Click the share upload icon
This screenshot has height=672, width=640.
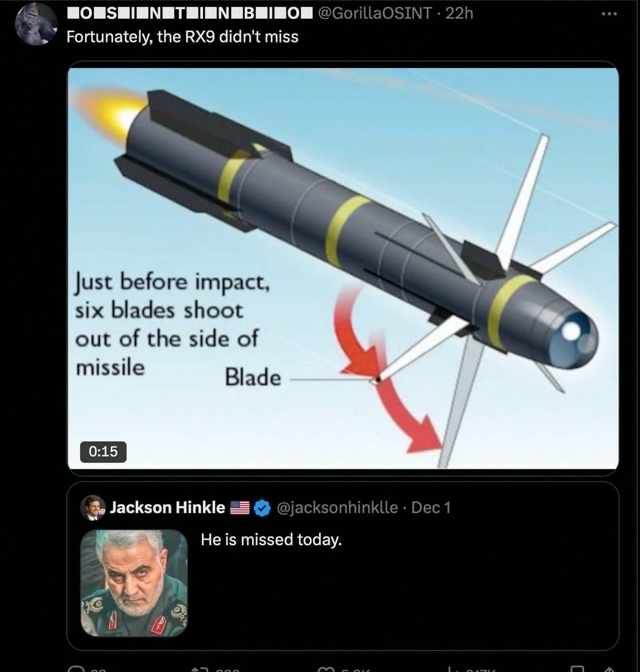tap(609, 669)
